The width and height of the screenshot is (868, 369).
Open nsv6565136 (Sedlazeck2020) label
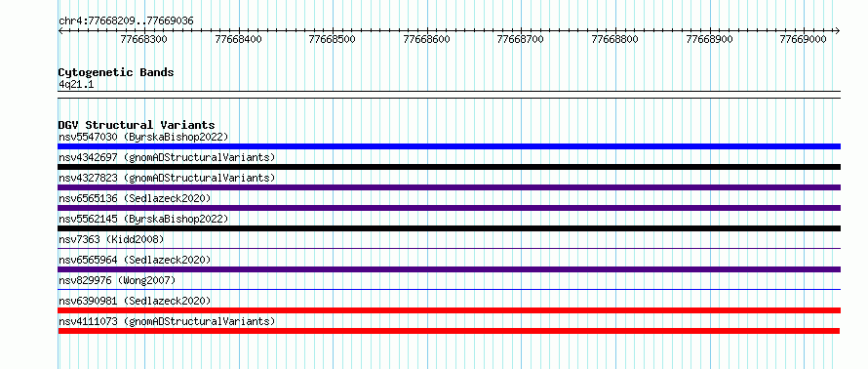tap(135, 198)
